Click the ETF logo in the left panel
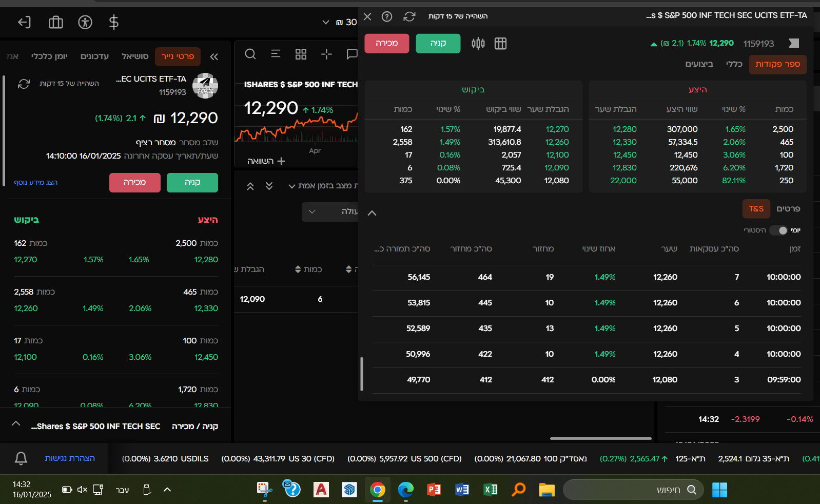The height and width of the screenshot is (504, 820). coord(205,86)
